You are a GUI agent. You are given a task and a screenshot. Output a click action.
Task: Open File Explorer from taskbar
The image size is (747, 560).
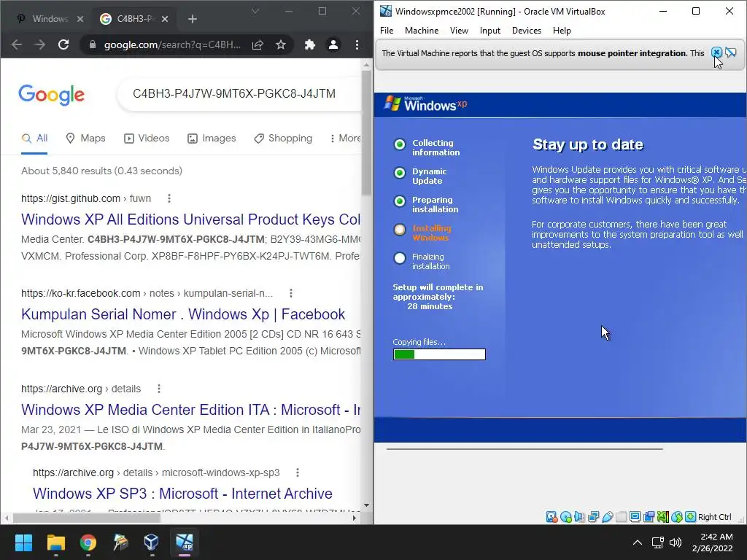point(55,542)
